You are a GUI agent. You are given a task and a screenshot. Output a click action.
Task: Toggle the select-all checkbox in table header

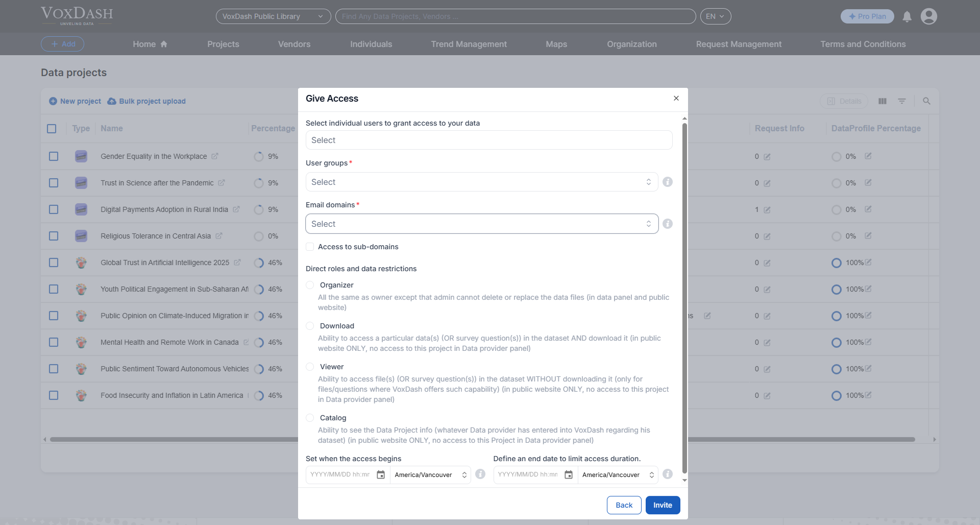click(52, 129)
